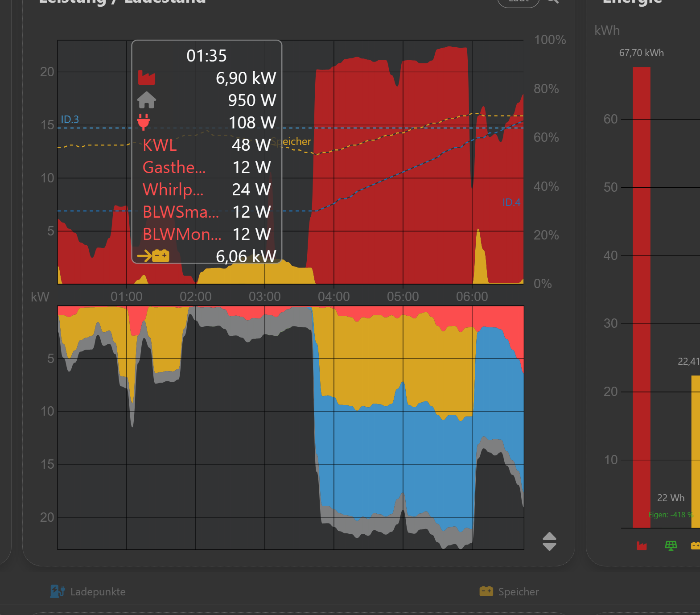Click the 67,70 kWh red energy bar
The height and width of the screenshot is (615, 700).
pyautogui.click(x=641, y=294)
